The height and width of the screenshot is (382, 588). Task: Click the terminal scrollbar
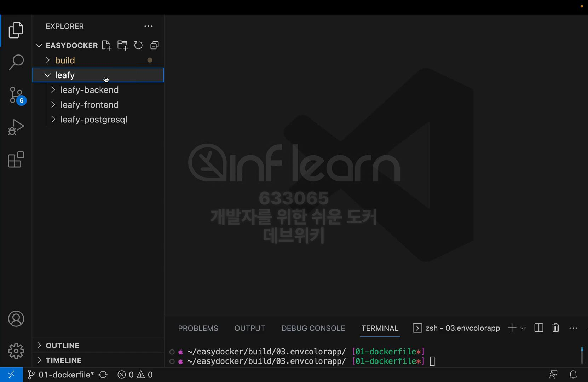(582, 355)
